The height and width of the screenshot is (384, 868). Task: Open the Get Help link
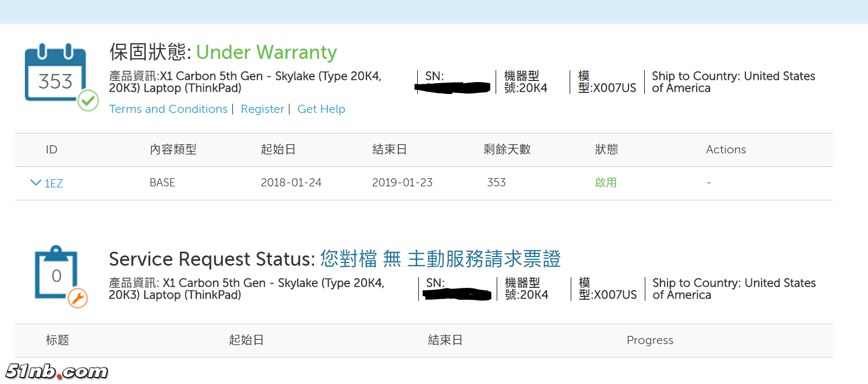coord(321,109)
